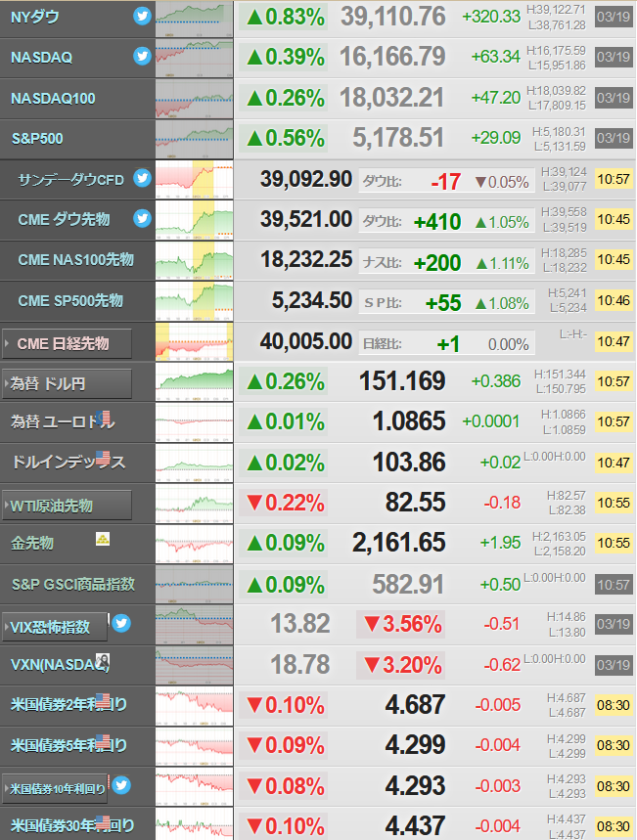Open the S&P500 mini chart

[x=194, y=139]
